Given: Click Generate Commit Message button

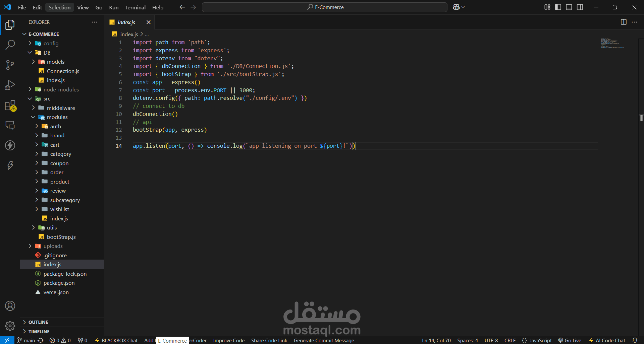Looking at the screenshot, I should click(324, 340).
